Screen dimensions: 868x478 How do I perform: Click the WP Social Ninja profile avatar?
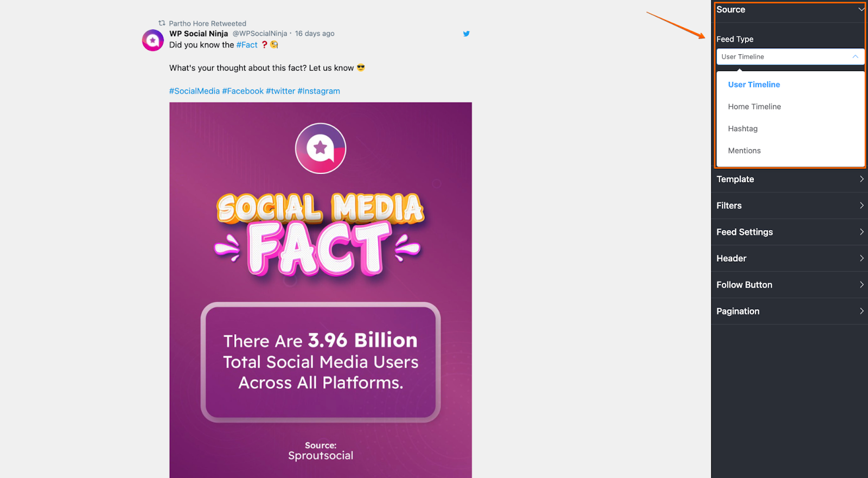[153, 41]
